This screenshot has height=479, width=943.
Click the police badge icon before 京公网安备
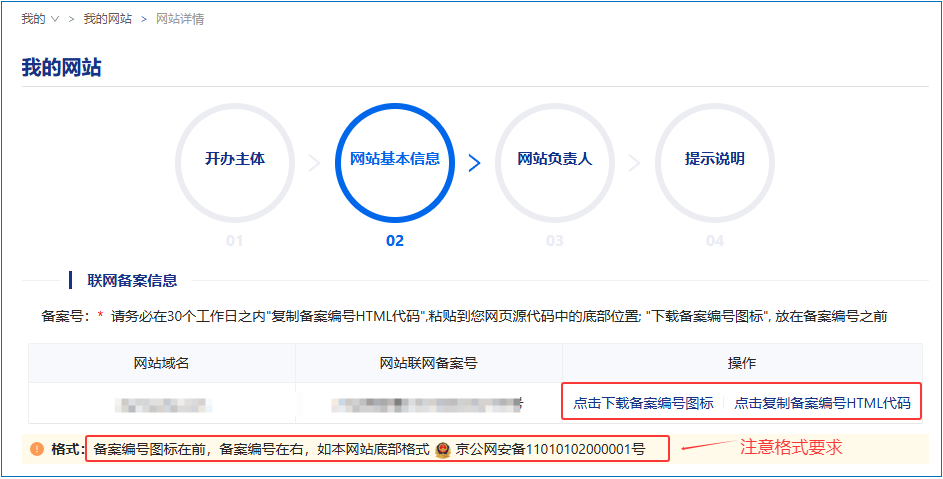click(x=442, y=449)
